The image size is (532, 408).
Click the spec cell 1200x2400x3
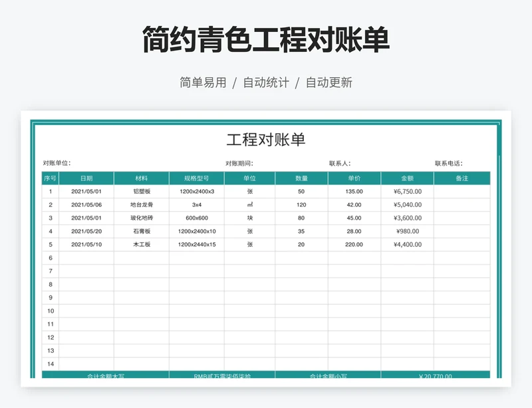197,192
